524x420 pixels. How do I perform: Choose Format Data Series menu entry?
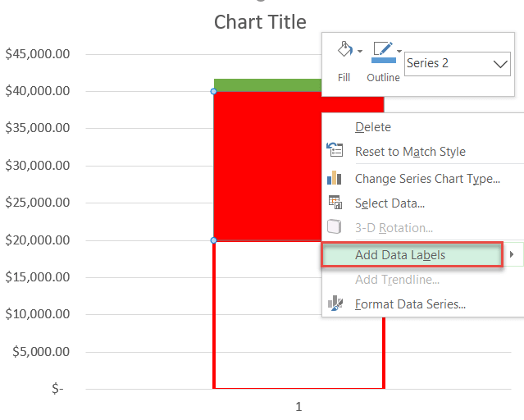pos(410,304)
